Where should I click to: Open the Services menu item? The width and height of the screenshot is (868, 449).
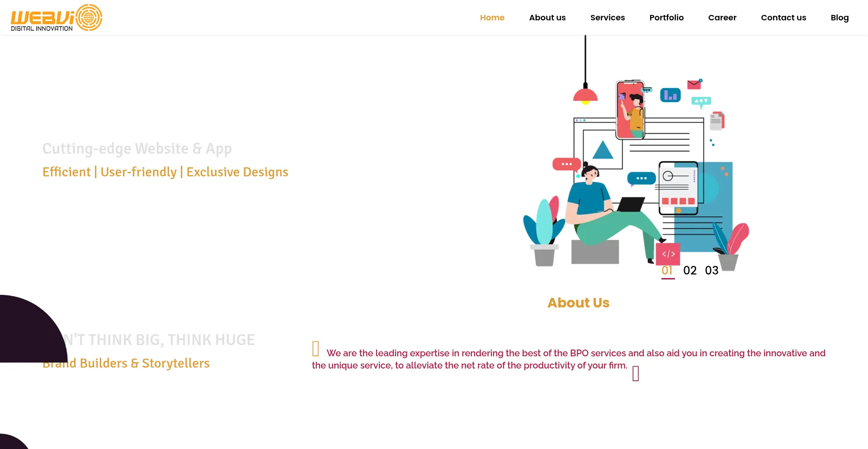click(x=607, y=18)
